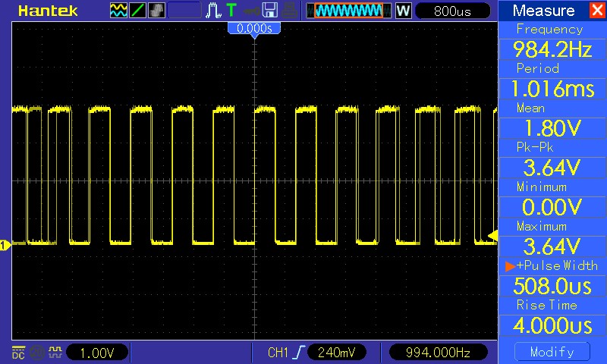Click the W window indicator icon
Image resolution: width=607 pixels, height=364 pixels.
[403, 11]
